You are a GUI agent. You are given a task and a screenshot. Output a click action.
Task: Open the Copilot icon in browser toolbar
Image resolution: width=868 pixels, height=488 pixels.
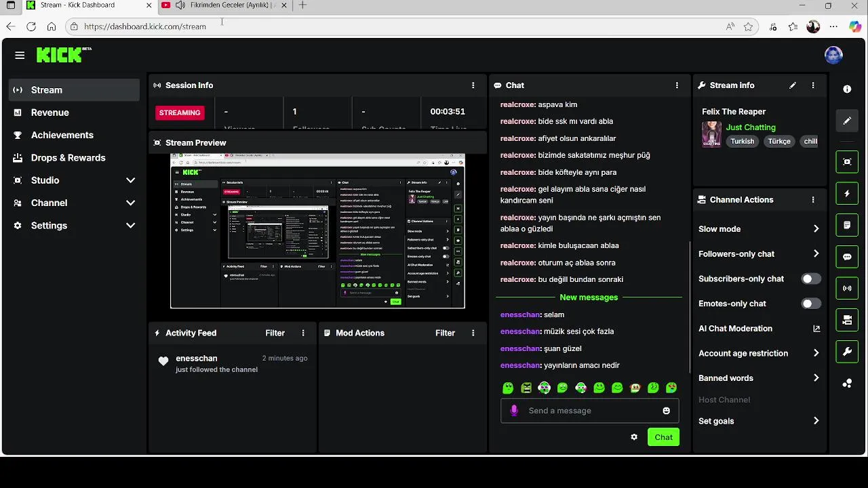[854, 26]
